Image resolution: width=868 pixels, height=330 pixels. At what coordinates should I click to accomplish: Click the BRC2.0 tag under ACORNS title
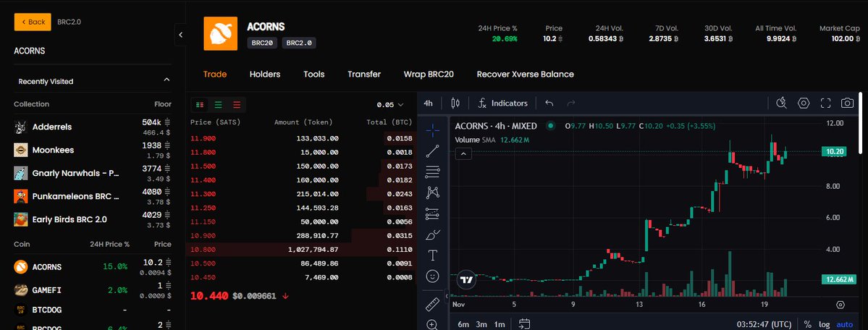pos(299,43)
